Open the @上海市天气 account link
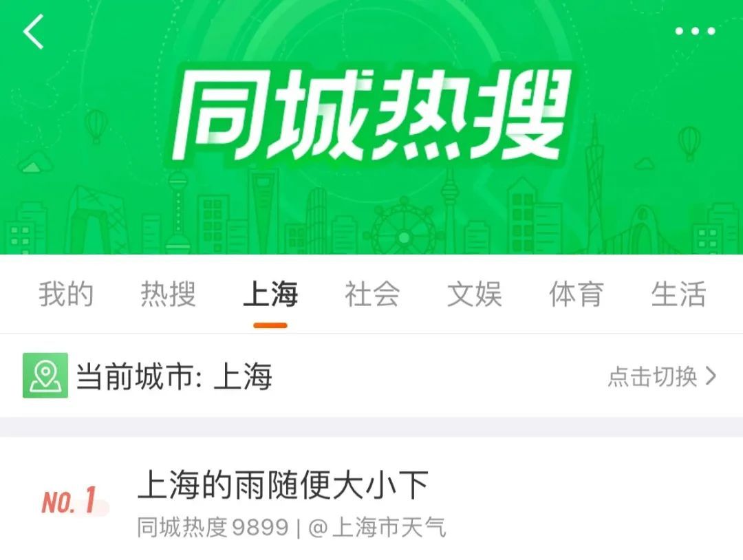The height and width of the screenshot is (560, 743). tap(377, 527)
